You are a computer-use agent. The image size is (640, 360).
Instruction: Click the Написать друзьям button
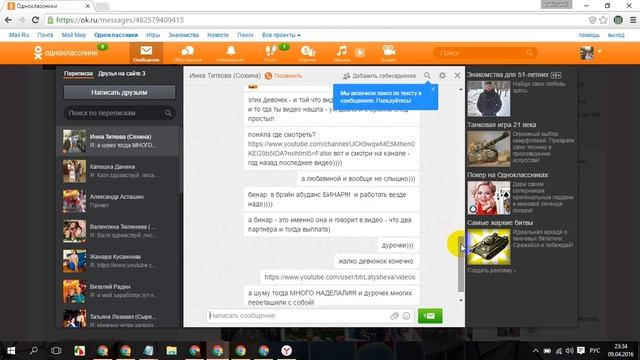119,92
